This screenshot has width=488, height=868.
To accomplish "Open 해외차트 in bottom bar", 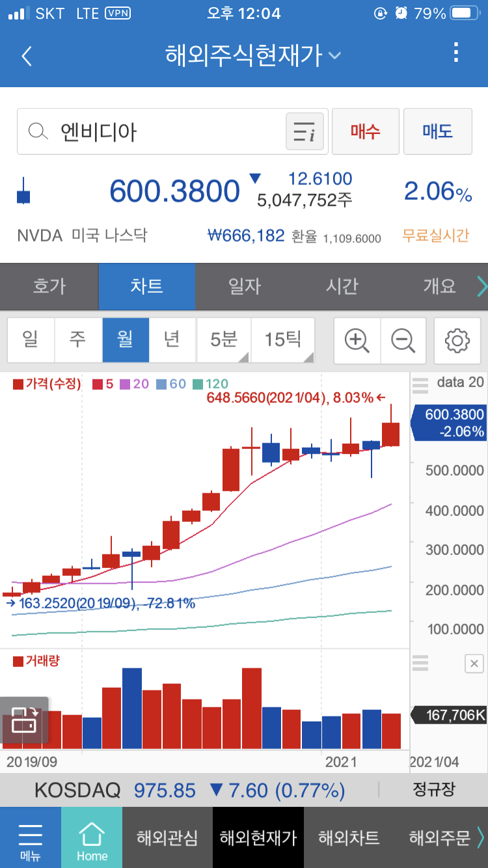I will click(x=349, y=837).
